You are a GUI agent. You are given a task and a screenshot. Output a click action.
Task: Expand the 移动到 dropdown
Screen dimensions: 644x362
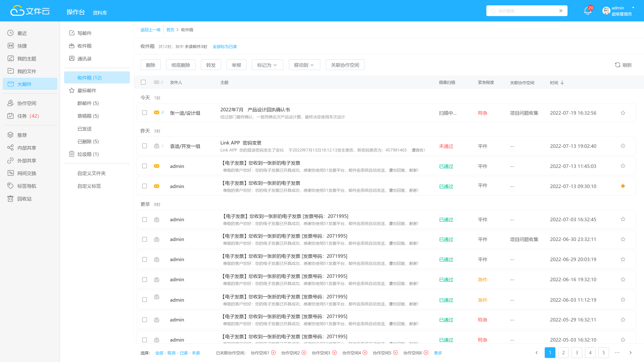click(x=304, y=65)
